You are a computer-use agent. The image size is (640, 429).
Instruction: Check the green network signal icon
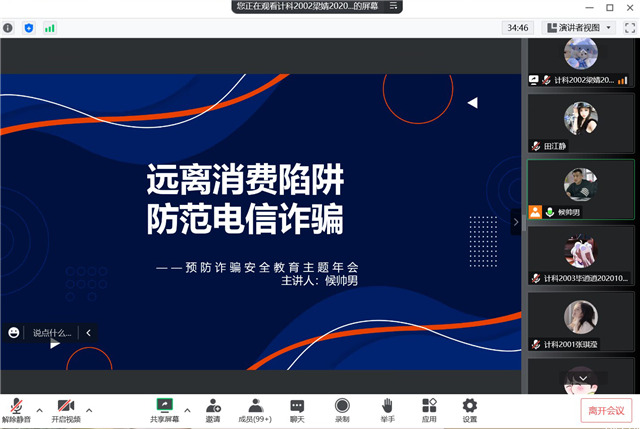(50, 28)
